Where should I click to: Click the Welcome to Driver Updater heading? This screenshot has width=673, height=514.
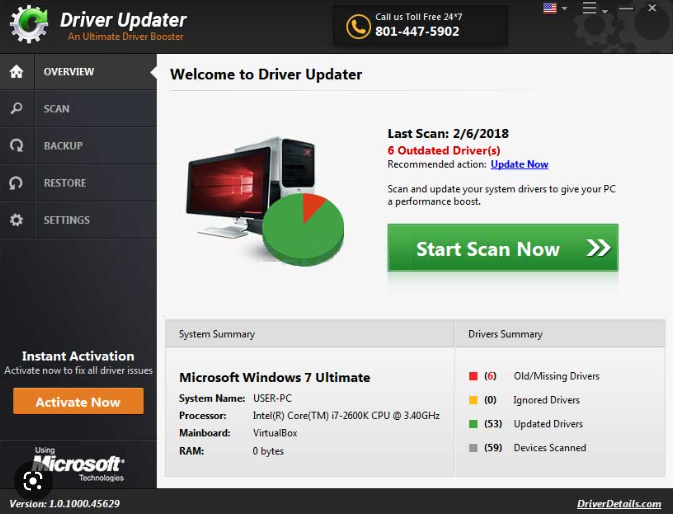click(x=266, y=74)
